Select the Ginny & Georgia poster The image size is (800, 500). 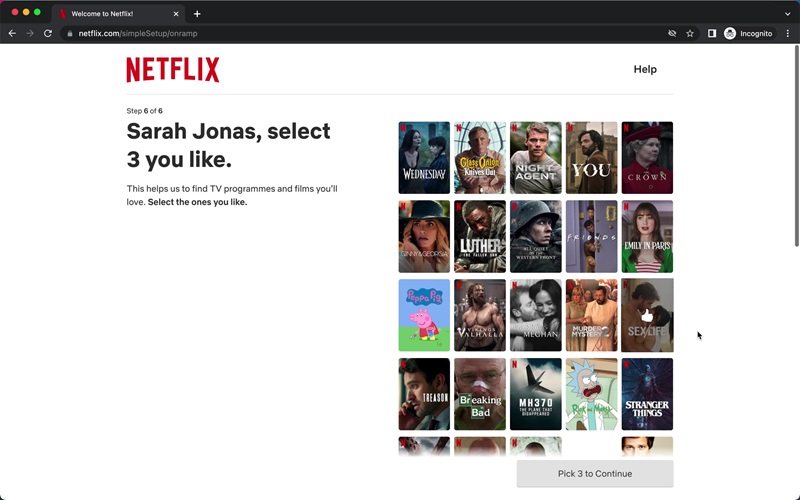coord(424,236)
